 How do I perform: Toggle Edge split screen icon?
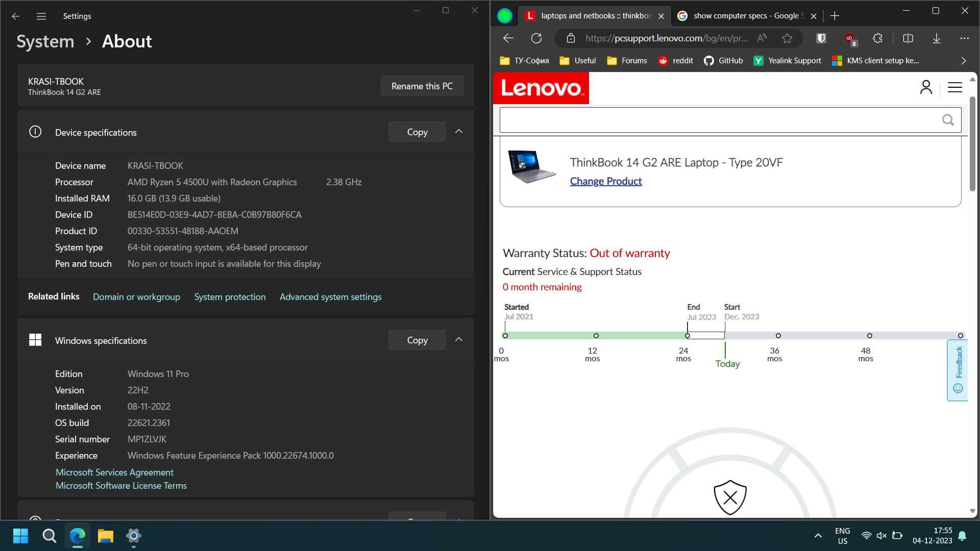[908, 38]
